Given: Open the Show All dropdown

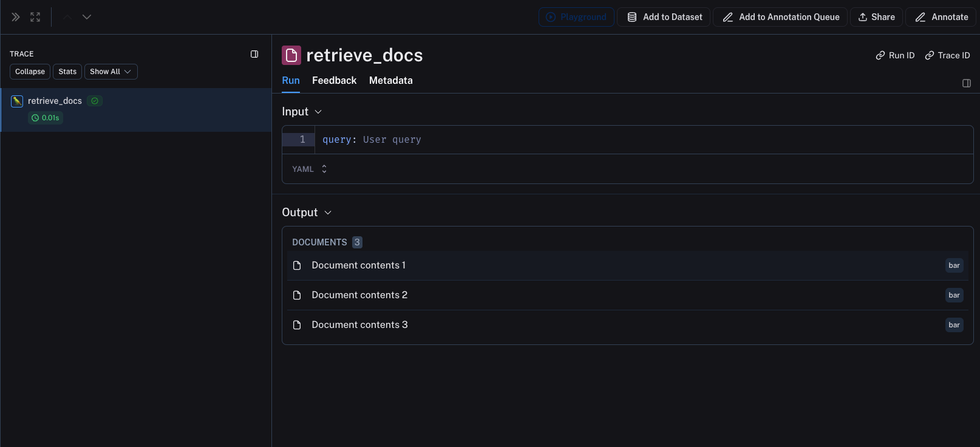Looking at the screenshot, I should 111,72.
